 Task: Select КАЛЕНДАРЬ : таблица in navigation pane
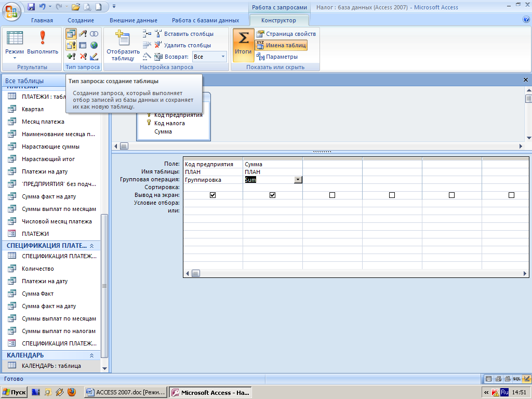51,366
